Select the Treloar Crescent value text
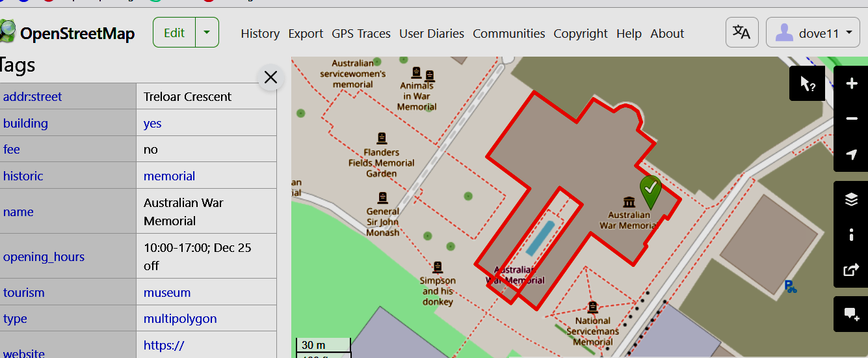 pos(187,96)
